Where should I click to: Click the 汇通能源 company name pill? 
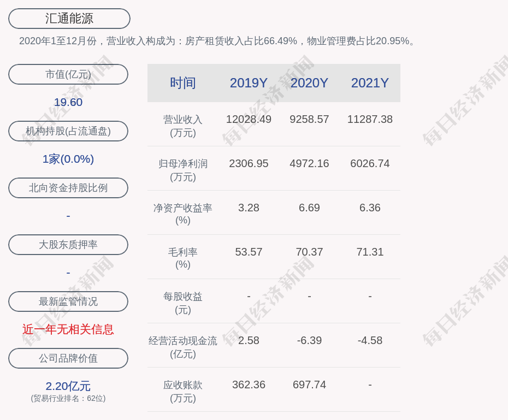[x=69, y=19]
